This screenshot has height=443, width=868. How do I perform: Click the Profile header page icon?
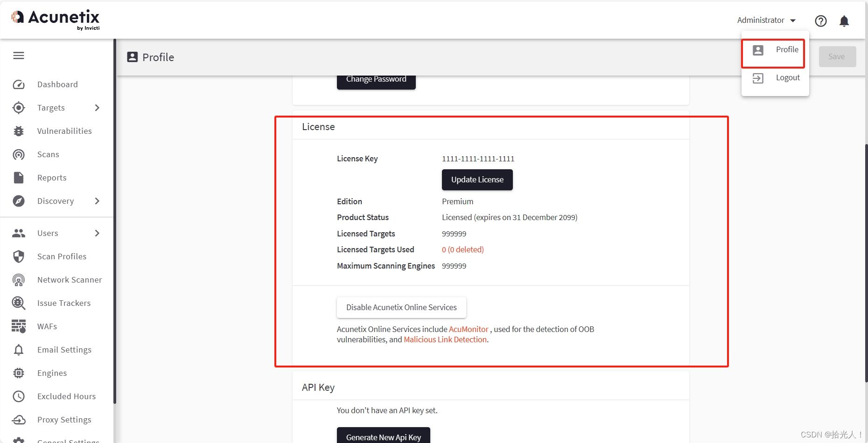pyautogui.click(x=133, y=57)
